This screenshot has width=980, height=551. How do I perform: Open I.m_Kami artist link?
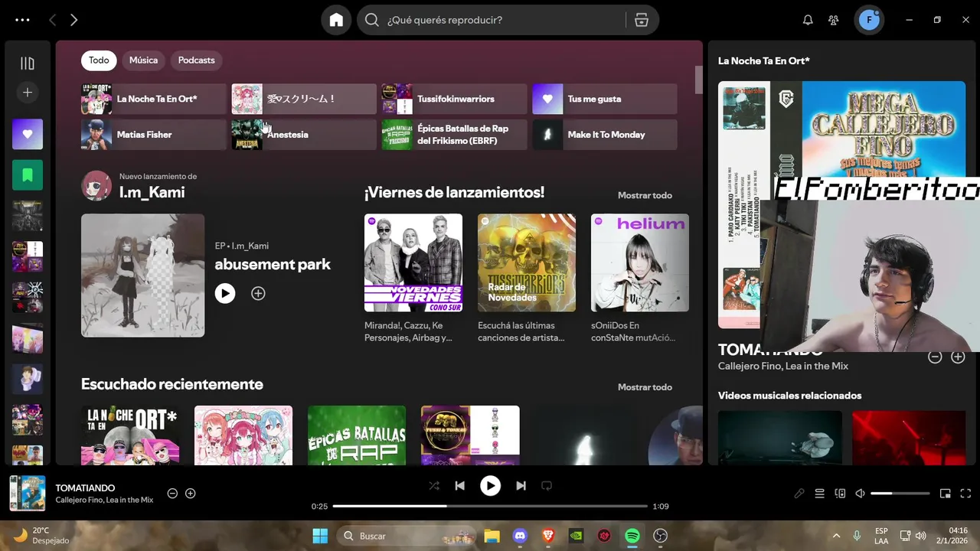(x=152, y=192)
